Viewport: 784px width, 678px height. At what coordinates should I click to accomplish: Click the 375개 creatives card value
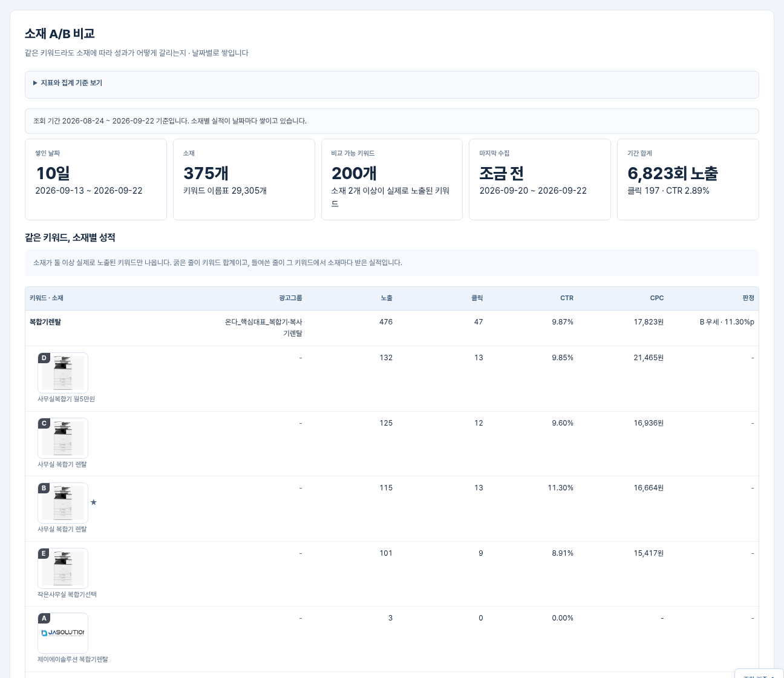(x=206, y=173)
